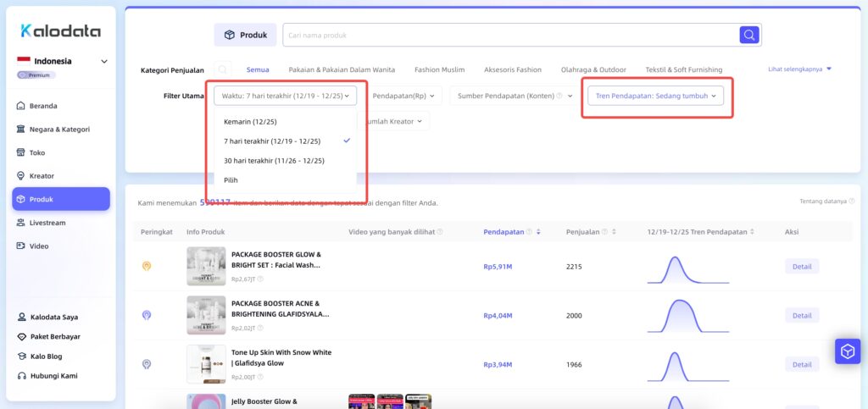Select Fashion Muslim category
Image resolution: width=868 pixels, height=409 pixels.
440,69
